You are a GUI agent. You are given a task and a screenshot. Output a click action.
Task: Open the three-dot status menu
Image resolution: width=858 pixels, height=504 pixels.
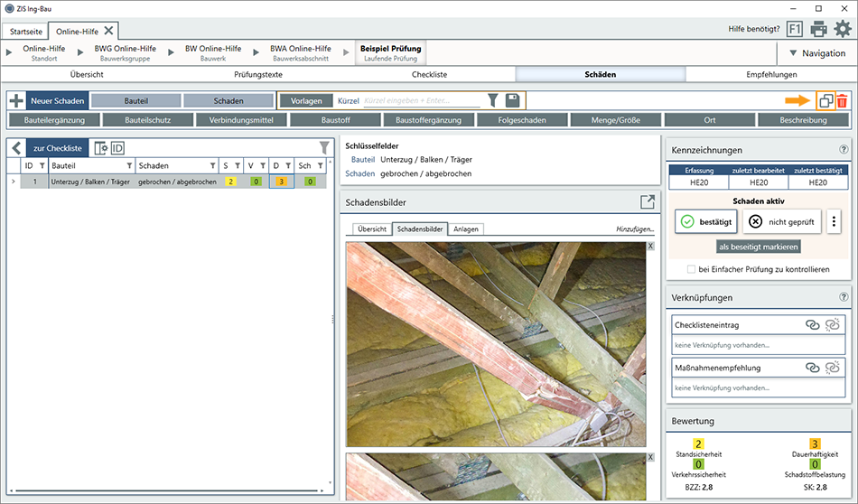(834, 221)
